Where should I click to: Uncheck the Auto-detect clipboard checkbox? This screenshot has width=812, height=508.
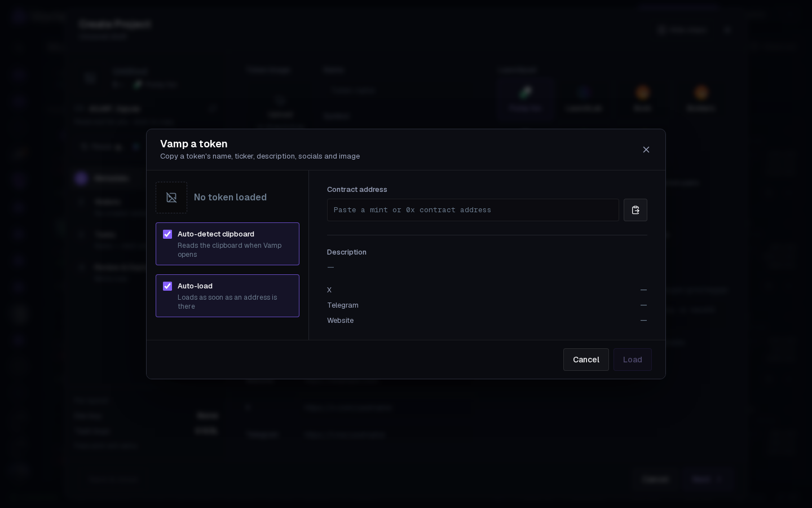click(x=167, y=234)
